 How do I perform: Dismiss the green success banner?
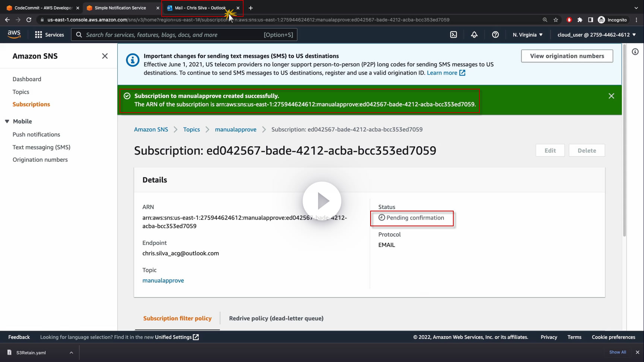[611, 96]
